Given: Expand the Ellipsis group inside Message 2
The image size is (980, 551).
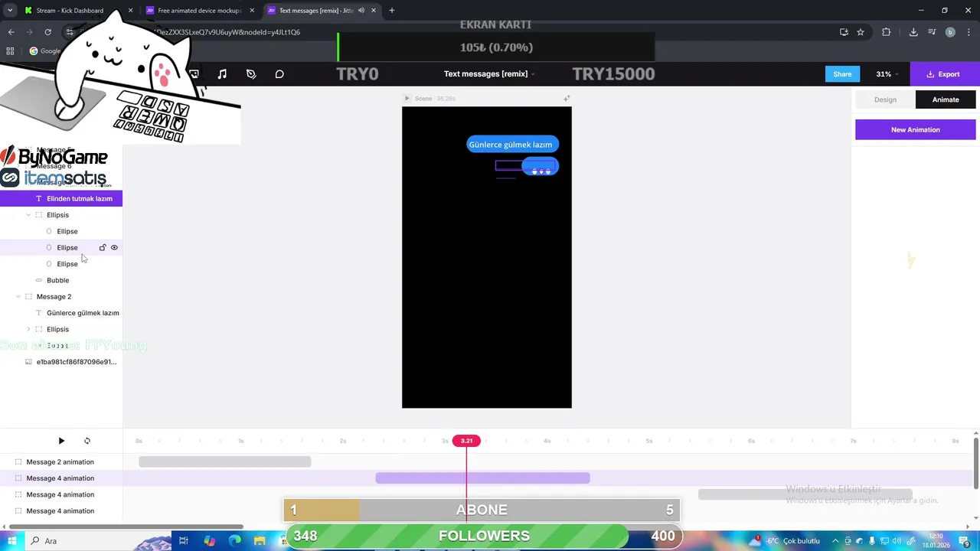Looking at the screenshot, I should coord(28,329).
